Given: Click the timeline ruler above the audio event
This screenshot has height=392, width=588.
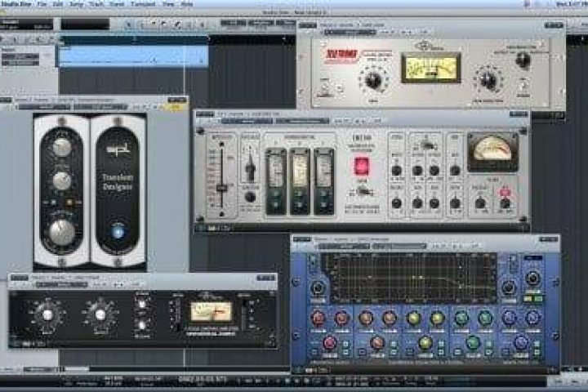Looking at the screenshot, I should point(133,39).
